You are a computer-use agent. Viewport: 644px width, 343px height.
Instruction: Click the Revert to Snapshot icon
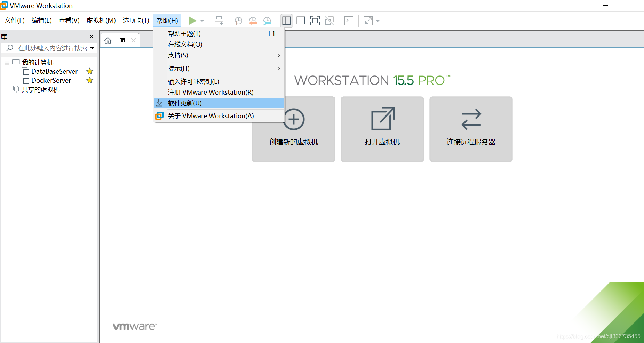coord(253,21)
